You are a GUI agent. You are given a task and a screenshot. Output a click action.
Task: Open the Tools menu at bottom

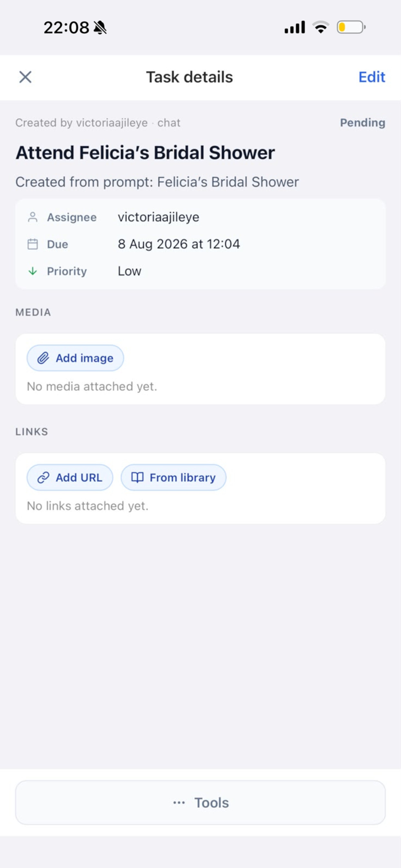pyautogui.click(x=200, y=803)
